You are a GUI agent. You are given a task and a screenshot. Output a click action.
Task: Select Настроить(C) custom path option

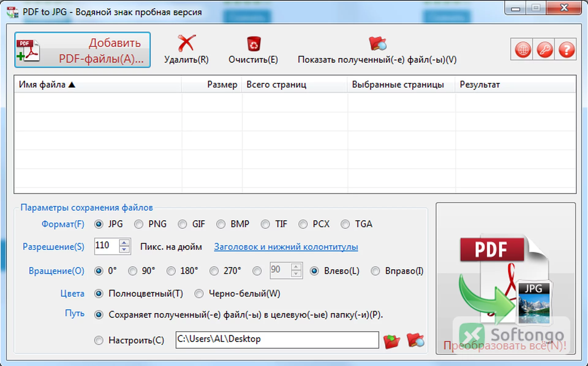coord(99,340)
